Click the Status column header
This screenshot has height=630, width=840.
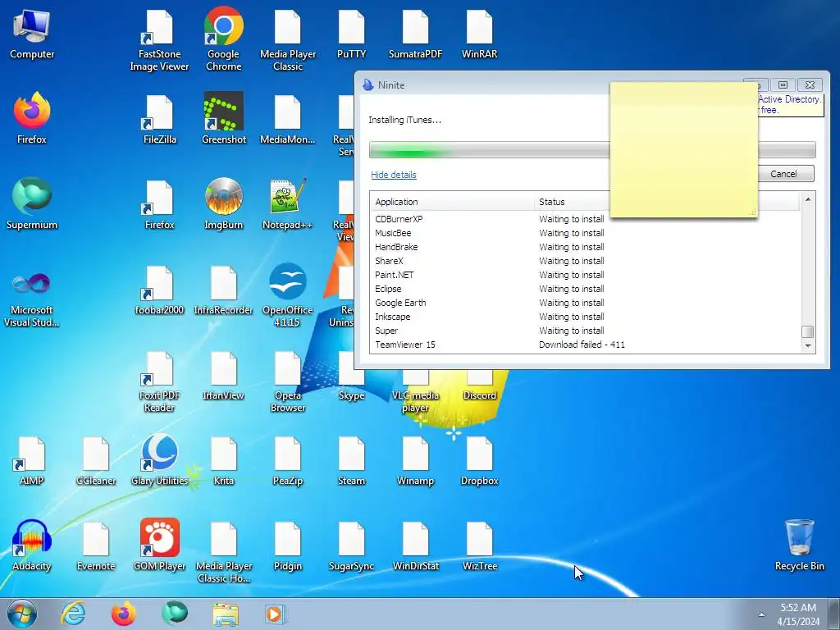(x=572, y=202)
